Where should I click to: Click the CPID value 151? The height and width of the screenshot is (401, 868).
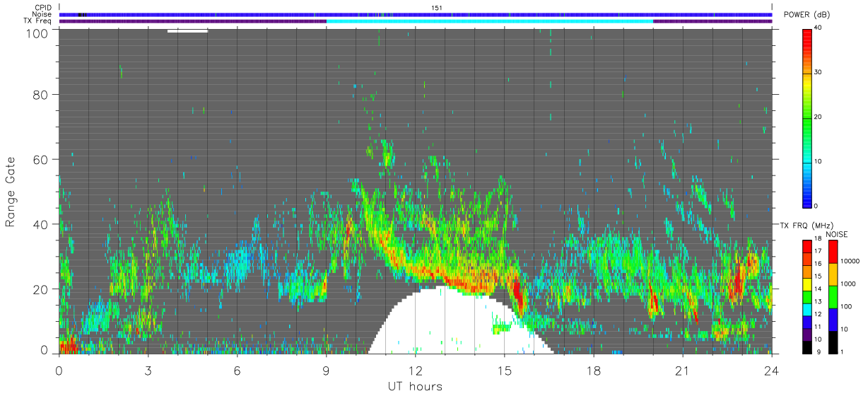436,8
